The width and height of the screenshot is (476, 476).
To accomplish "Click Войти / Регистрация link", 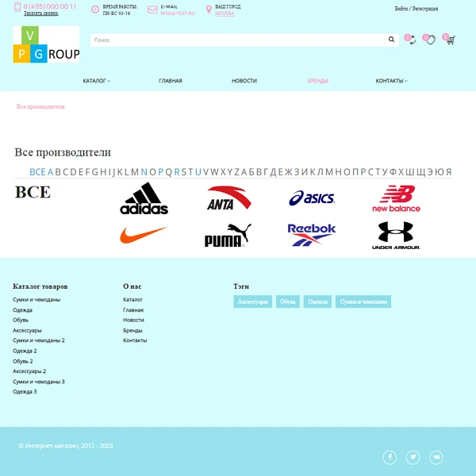I will coord(416,9).
